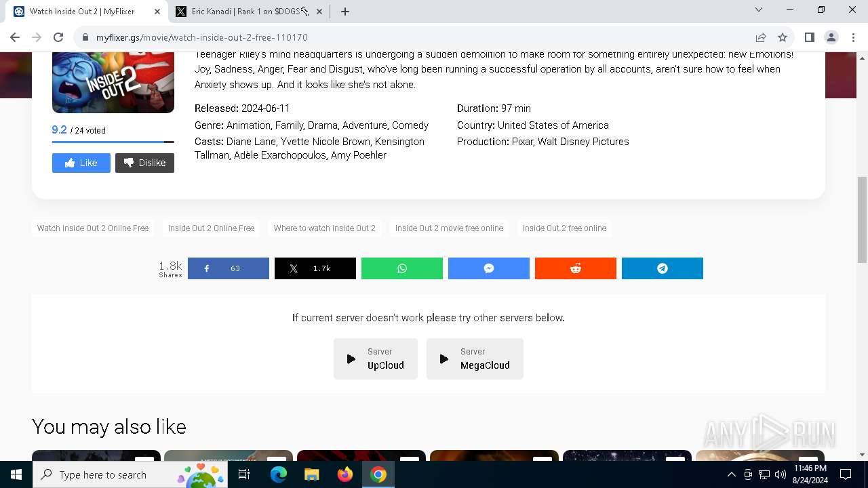Open cast member Yvette Nicole Brown

(326, 142)
